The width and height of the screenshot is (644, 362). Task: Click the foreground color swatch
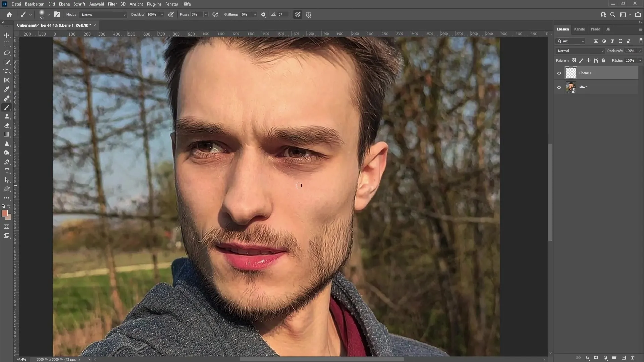[4, 214]
